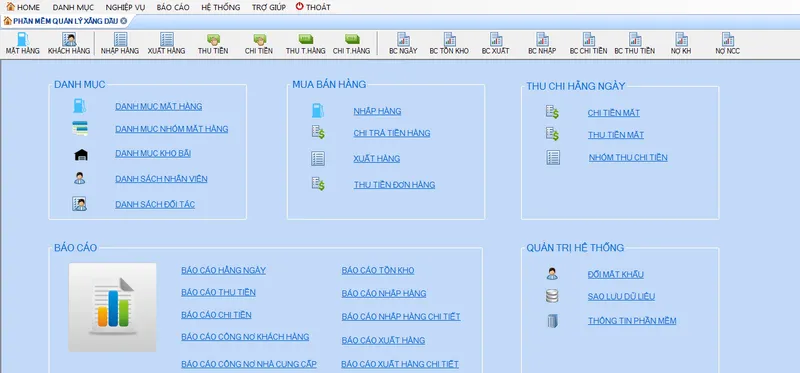
Task: Click stacked cards icon beside DANH MỤC NHÓM MẶT HÀNG
Action: tap(80, 129)
